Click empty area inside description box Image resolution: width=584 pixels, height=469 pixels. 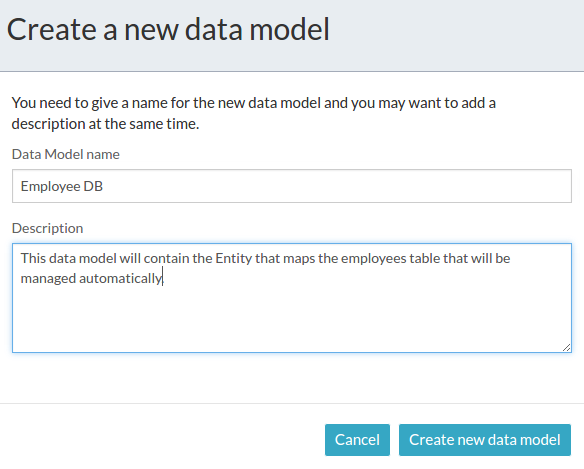(292, 320)
